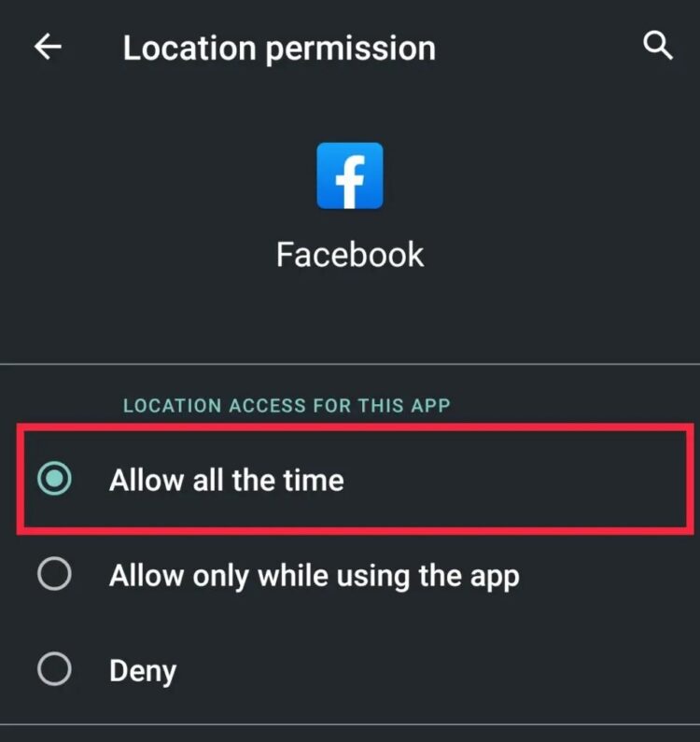This screenshot has height=742, width=700.
Task: Open search with the magnifying glass icon
Action: click(658, 46)
